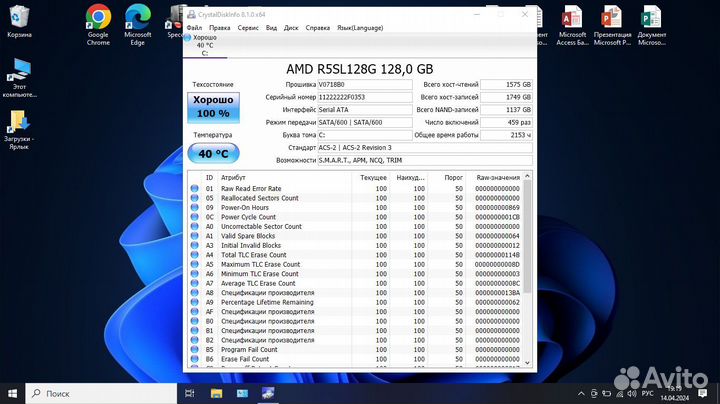Open the Диск menu
The height and width of the screenshot is (404, 720).
[291, 28]
